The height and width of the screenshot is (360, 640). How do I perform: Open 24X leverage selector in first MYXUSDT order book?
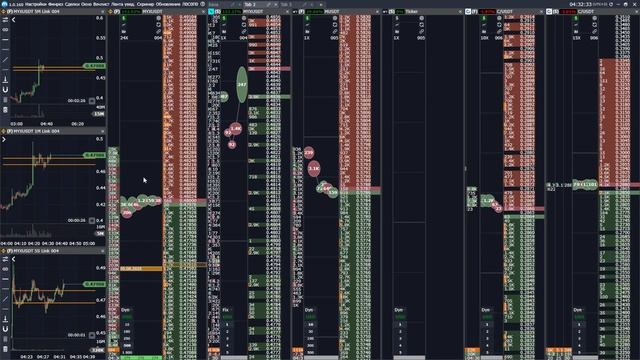124,38
